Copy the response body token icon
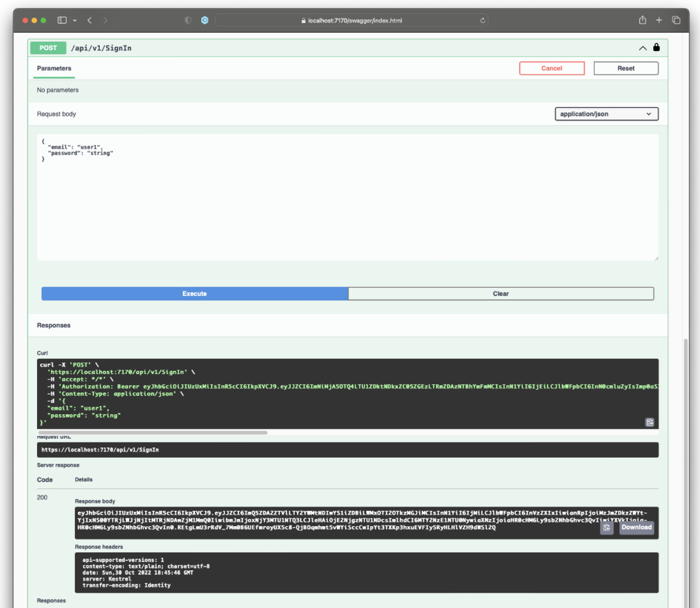The width and height of the screenshot is (700, 608). (x=606, y=527)
